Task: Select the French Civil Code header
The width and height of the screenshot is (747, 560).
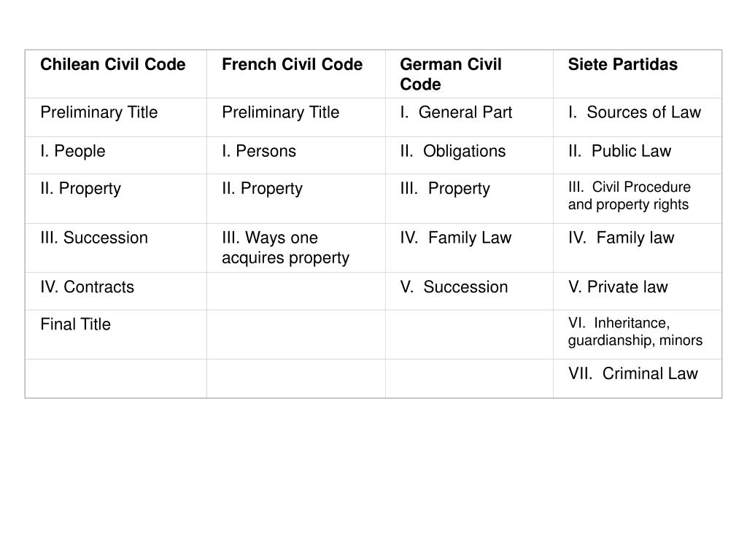Action: (x=296, y=74)
